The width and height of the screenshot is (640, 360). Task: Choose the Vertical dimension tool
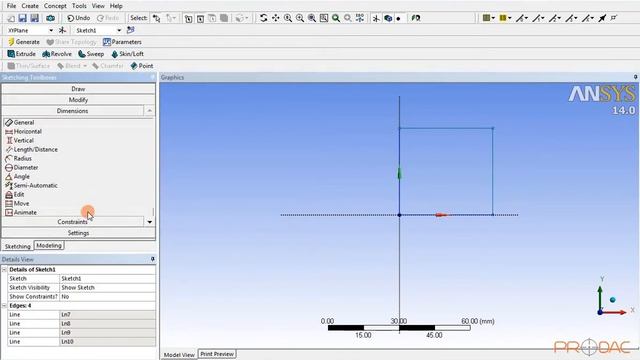(x=19, y=140)
